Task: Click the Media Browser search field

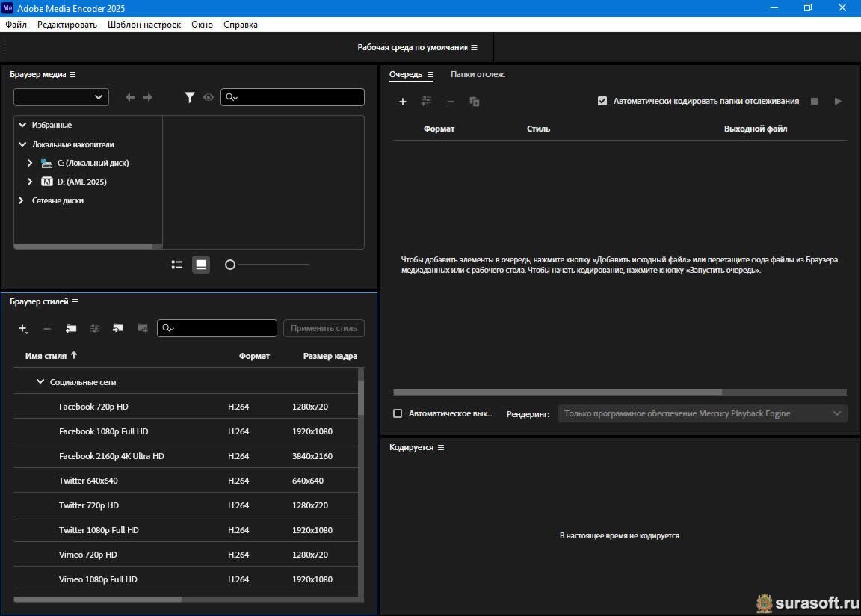Action: pyautogui.click(x=293, y=97)
